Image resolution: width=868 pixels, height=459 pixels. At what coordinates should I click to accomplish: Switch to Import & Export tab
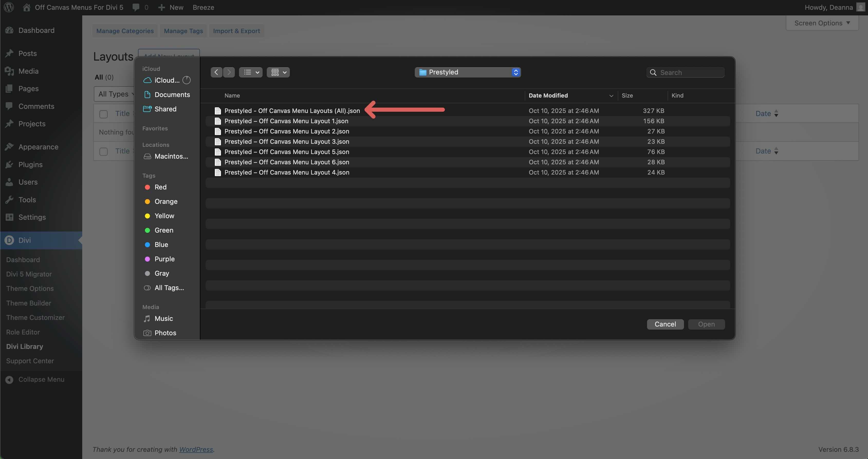tap(236, 31)
